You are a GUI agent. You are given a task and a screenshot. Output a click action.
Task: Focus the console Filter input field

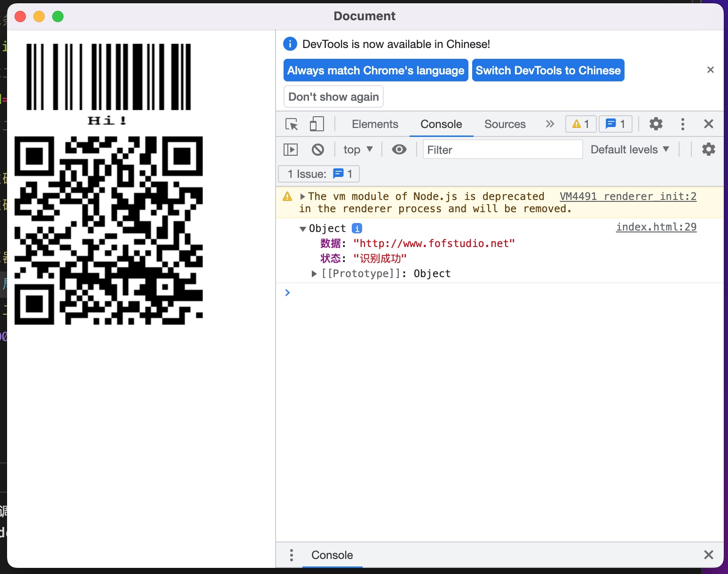[x=503, y=150]
